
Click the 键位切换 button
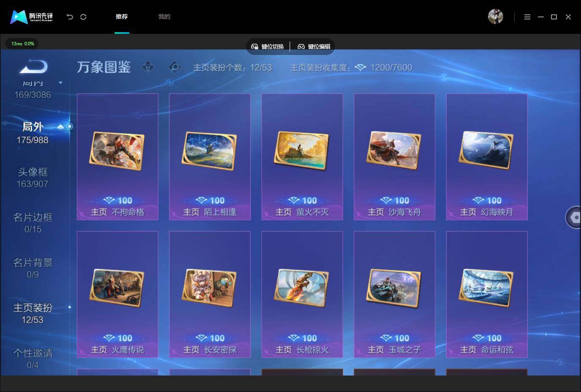click(x=268, y=47)
